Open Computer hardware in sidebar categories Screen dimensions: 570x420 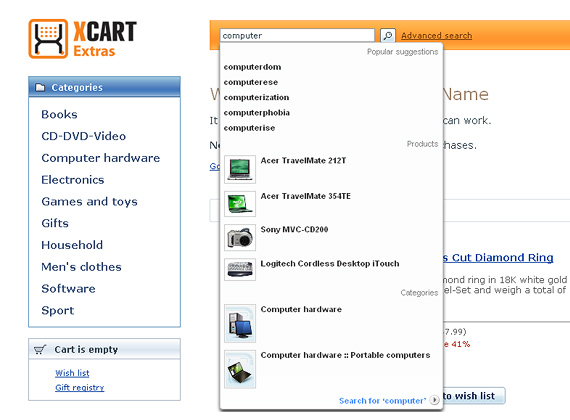101,158
